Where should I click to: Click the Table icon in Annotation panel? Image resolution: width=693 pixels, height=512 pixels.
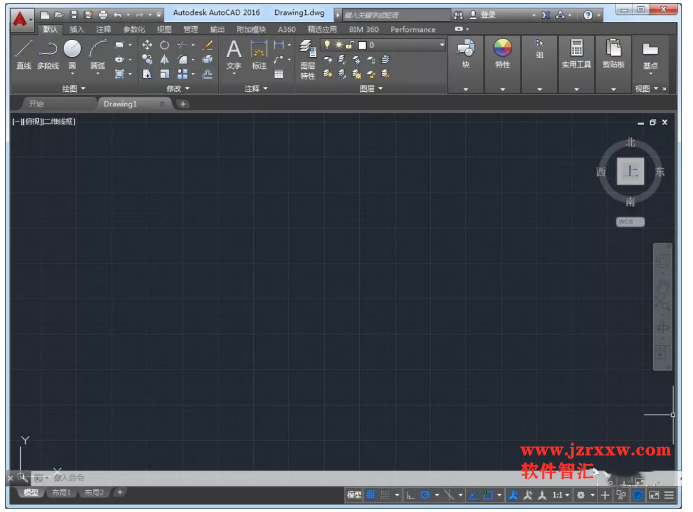[x=279, y=74]
